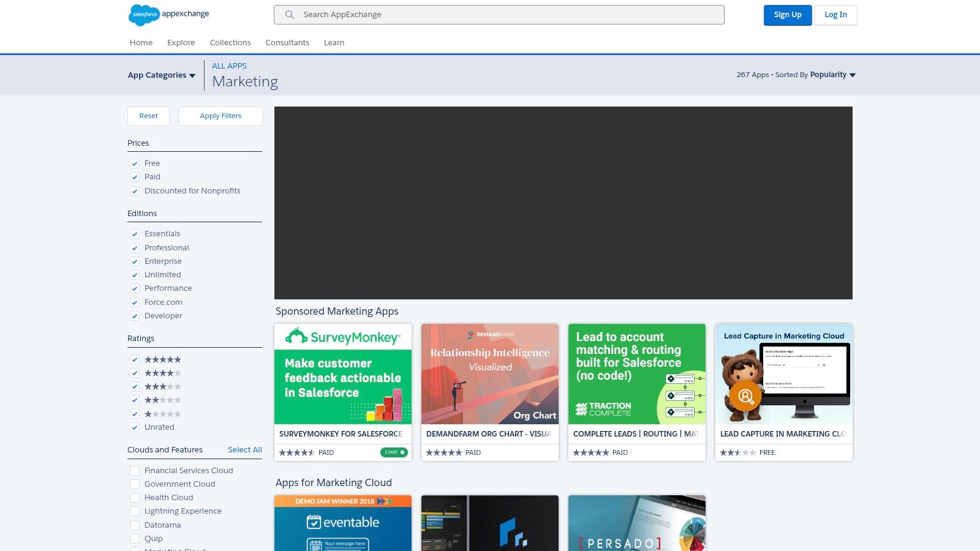980x551 pixels.
Task: Click the LEAD CAPTURE IN MARKETING title
Action: point(783,434)
